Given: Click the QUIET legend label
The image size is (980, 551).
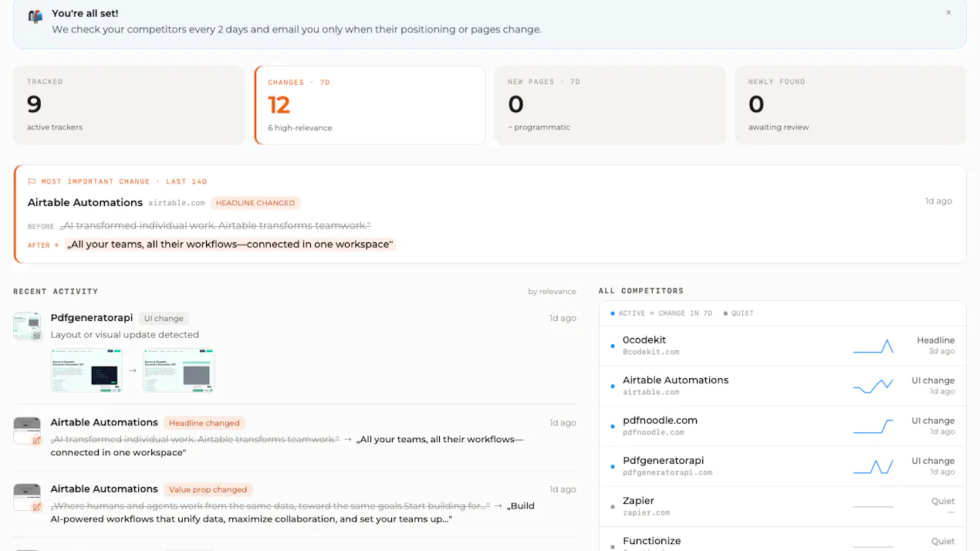Looking at the screenshot, I should [x=738, y=313].
